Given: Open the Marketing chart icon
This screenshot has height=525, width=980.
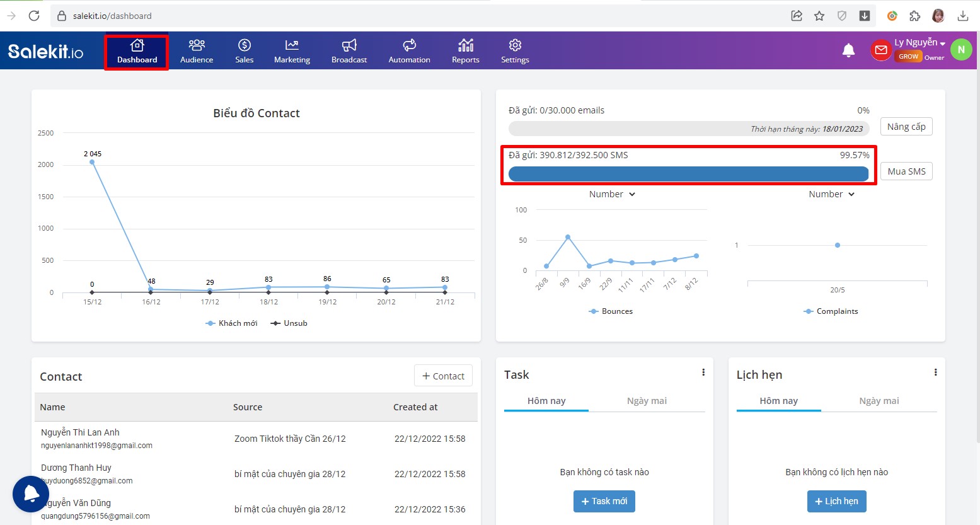Looking at the screenshot, I should tap(292, 45).
